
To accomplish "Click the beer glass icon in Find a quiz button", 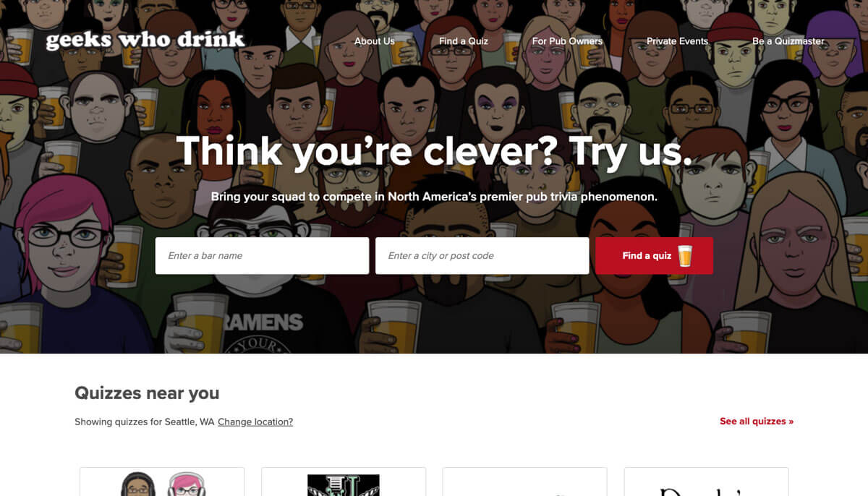I will point(684,256).
